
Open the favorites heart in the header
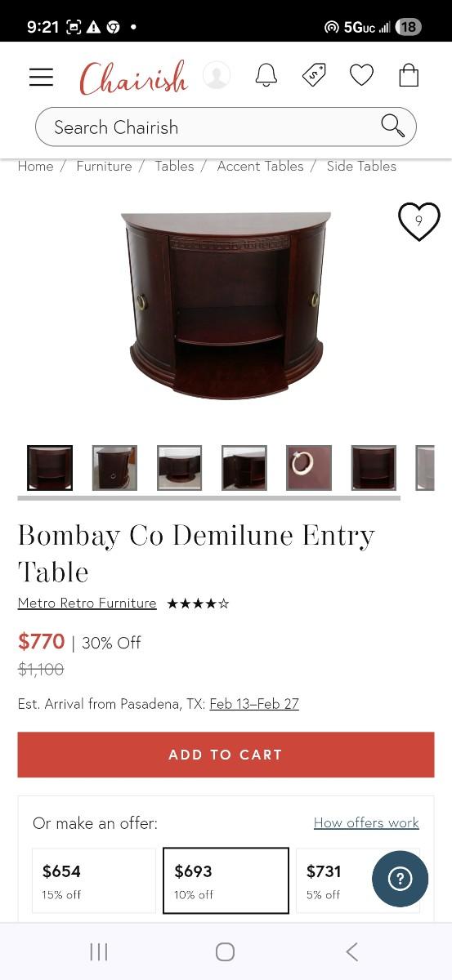tap(361, 75)
